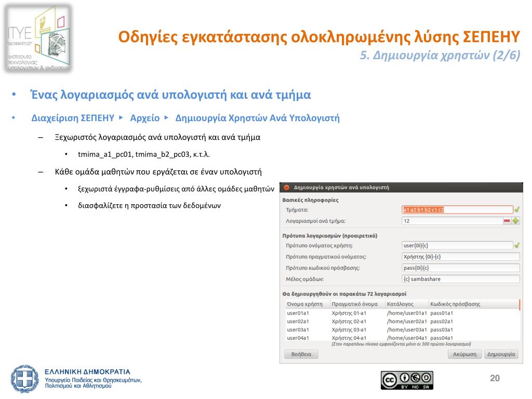Select the user01a1 row
The width and height of the screenshot is (532, 399).
click(402, 313)
